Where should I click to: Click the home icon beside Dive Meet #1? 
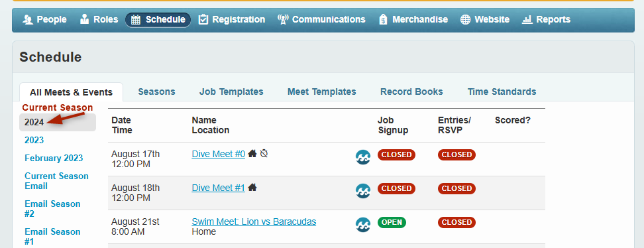point(252,187)
